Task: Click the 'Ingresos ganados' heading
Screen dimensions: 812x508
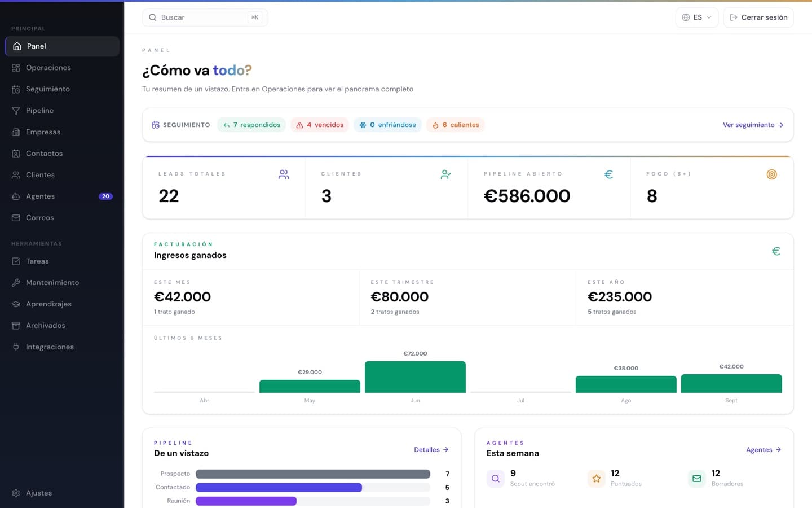Action: click(x=190, y=255)
